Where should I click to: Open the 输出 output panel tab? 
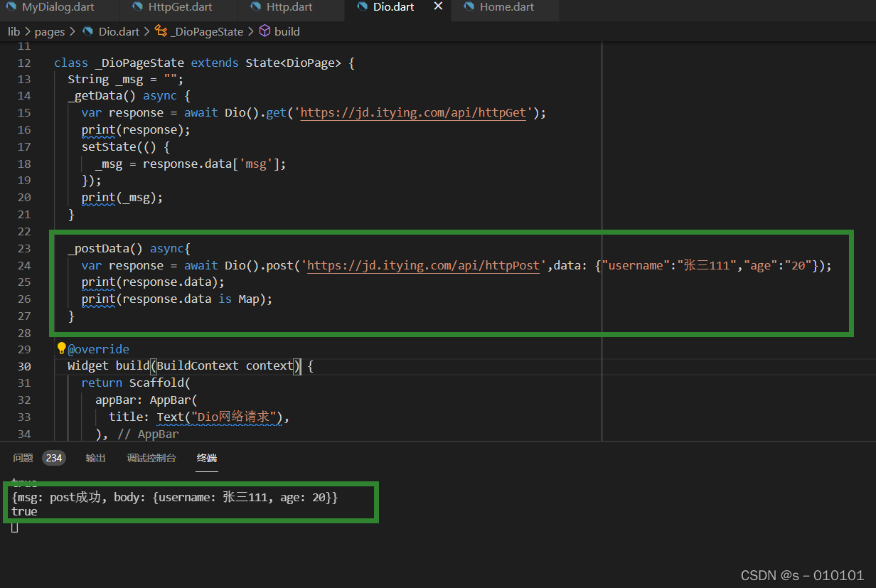(x=96, y=458)
